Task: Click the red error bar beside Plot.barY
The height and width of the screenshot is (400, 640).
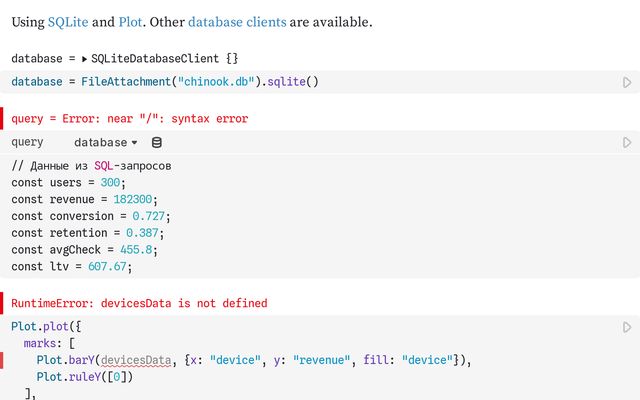Action: click(3, 360)
